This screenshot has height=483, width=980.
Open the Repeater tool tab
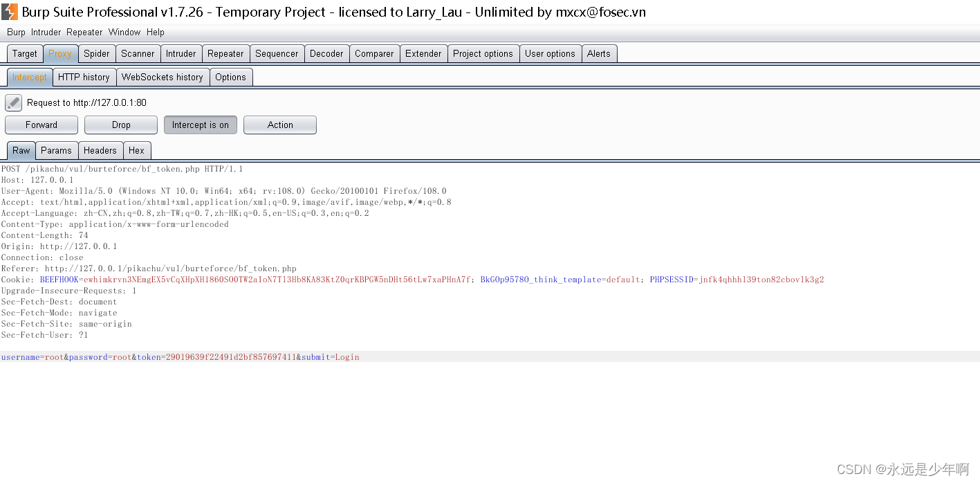click(225, 53)
